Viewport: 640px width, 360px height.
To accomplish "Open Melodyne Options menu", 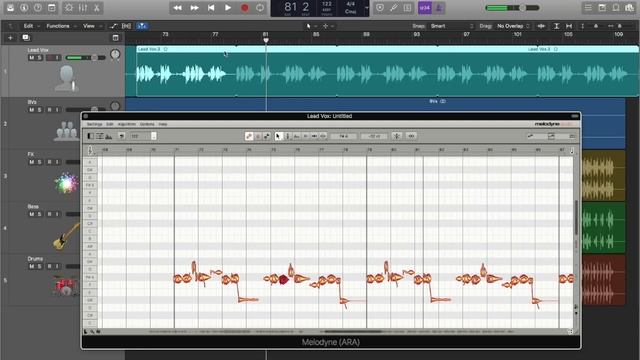I will (x=147, y=124).
